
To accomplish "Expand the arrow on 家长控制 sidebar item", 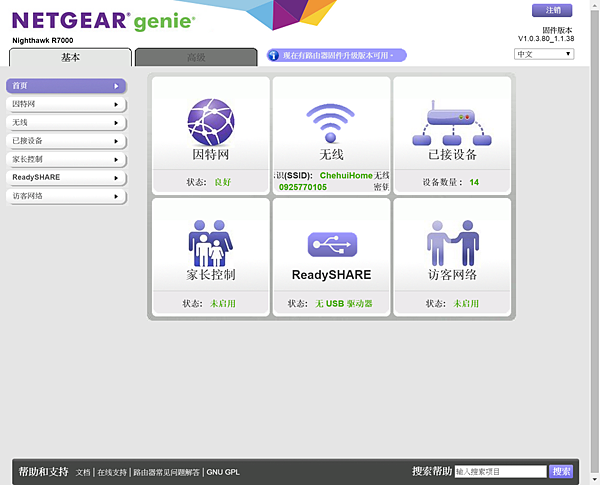I will coord(116,160).
